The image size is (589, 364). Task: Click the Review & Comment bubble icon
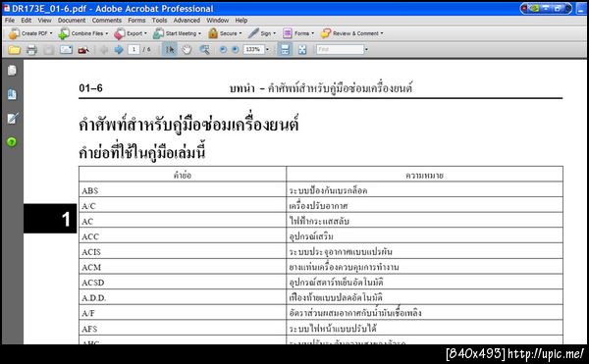click(326, 33)
